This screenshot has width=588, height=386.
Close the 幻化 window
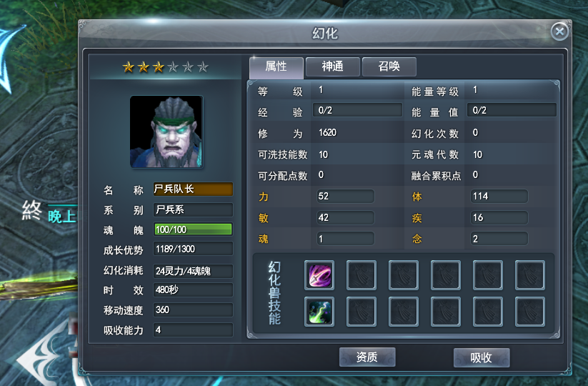pos(560,31)
